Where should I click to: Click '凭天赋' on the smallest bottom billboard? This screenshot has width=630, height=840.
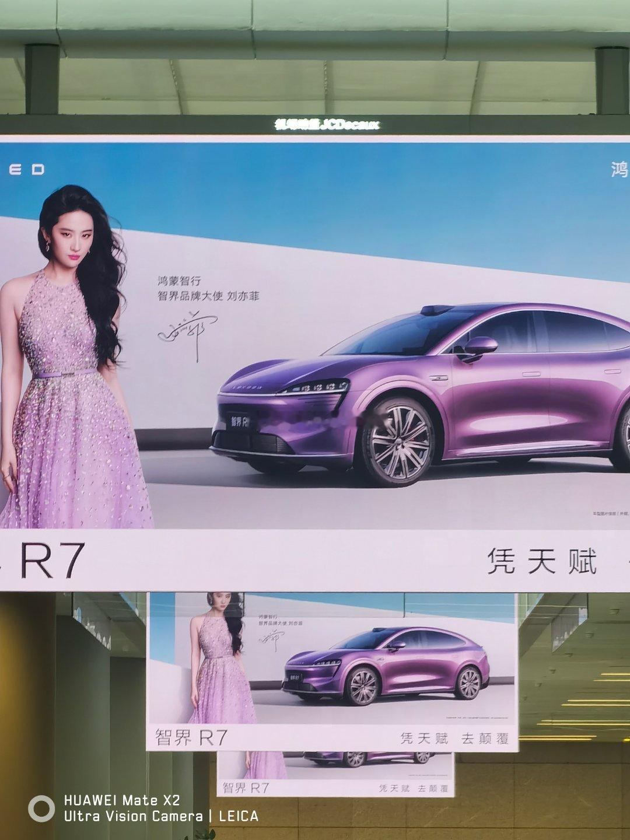click(394, 788)
